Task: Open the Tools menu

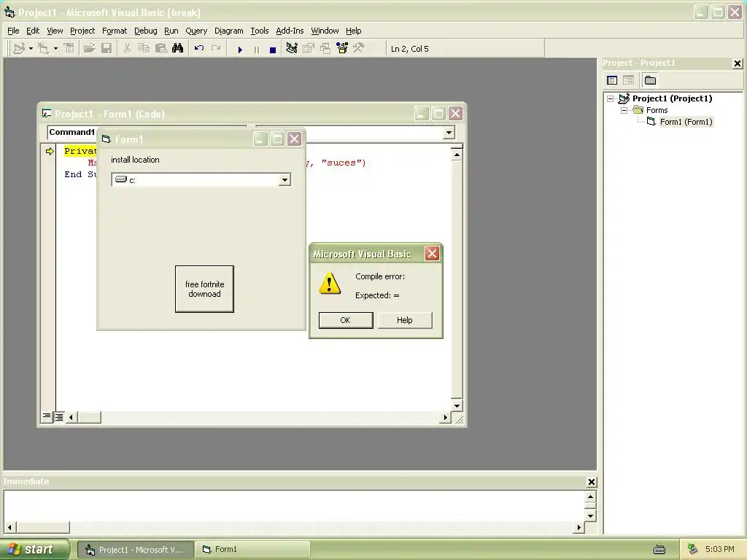Action: (260, 31)
